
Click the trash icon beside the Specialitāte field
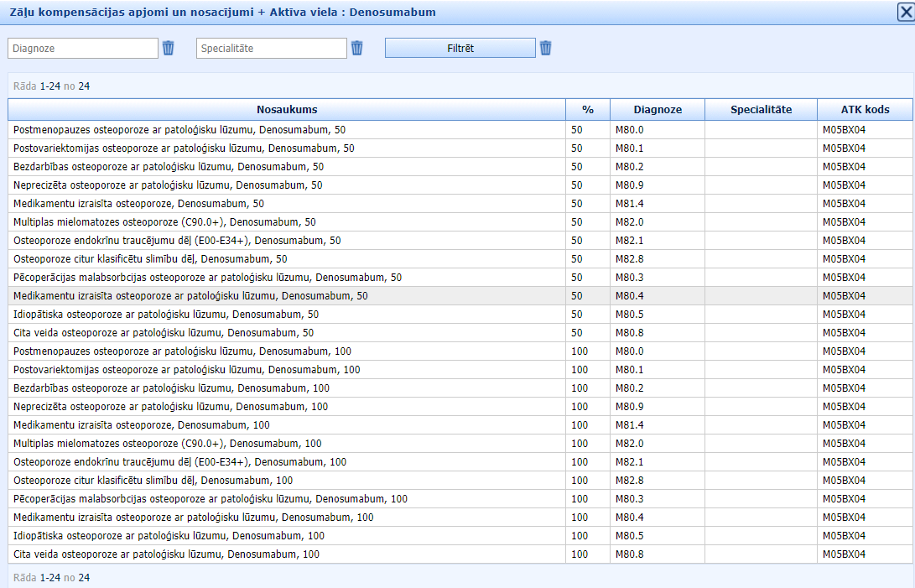(x=357, y=48)
